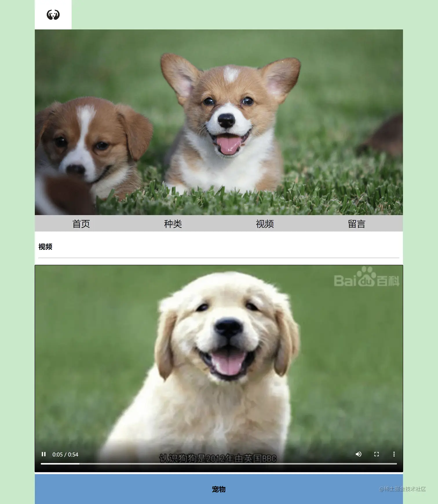Open video more options menu

tap(394, 454)
